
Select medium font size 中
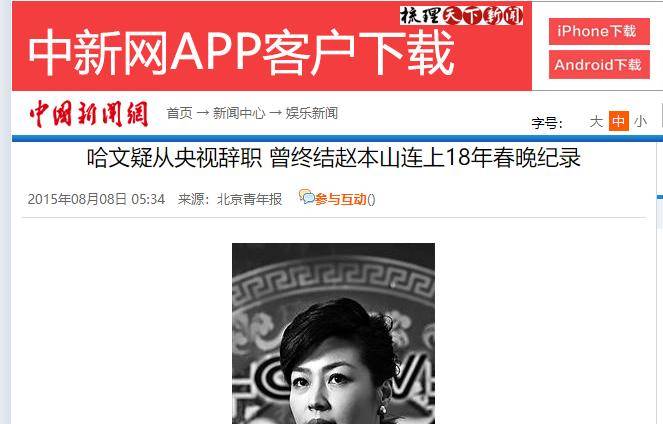(x=619, y=121)
